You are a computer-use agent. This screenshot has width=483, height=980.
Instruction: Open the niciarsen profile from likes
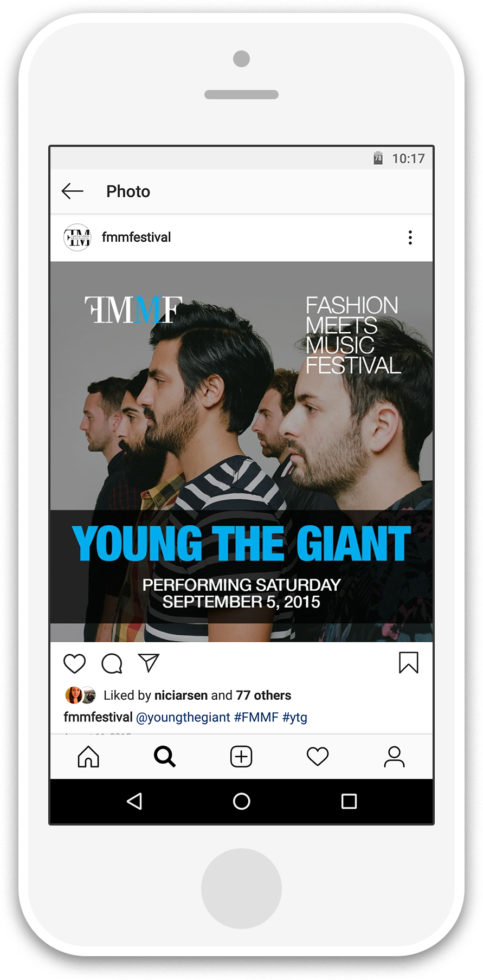(x=181, y=695)
